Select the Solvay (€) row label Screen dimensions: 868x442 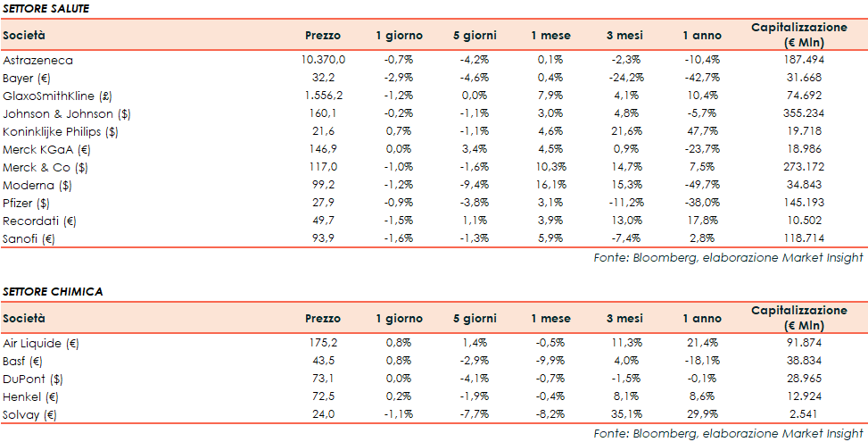pos(28,414)
